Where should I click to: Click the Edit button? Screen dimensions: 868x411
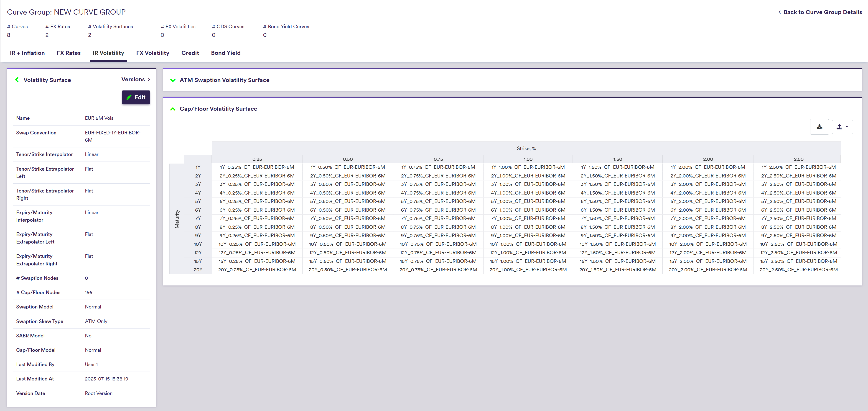click(136, 98)
